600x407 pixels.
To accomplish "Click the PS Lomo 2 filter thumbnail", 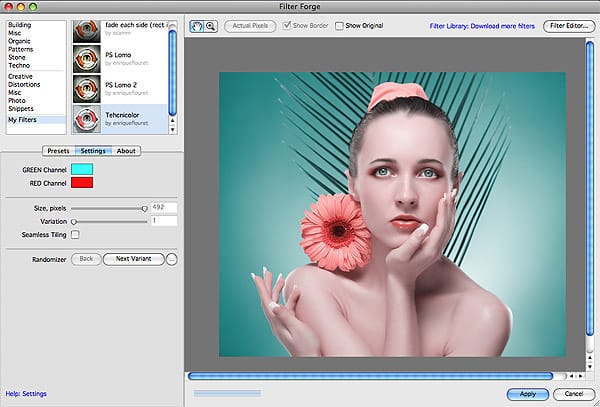I will pos(86,89).
